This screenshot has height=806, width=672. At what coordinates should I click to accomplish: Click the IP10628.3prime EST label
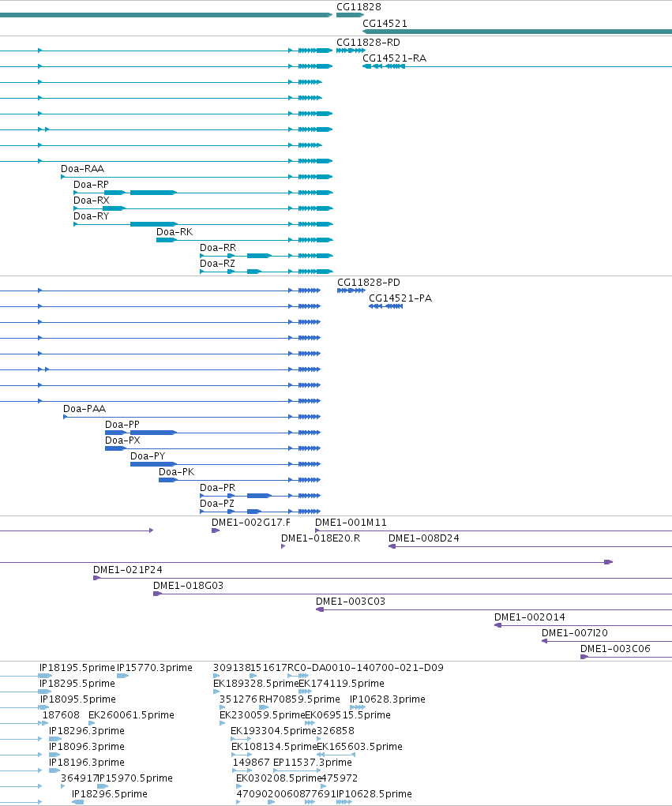tap(387, 699)
